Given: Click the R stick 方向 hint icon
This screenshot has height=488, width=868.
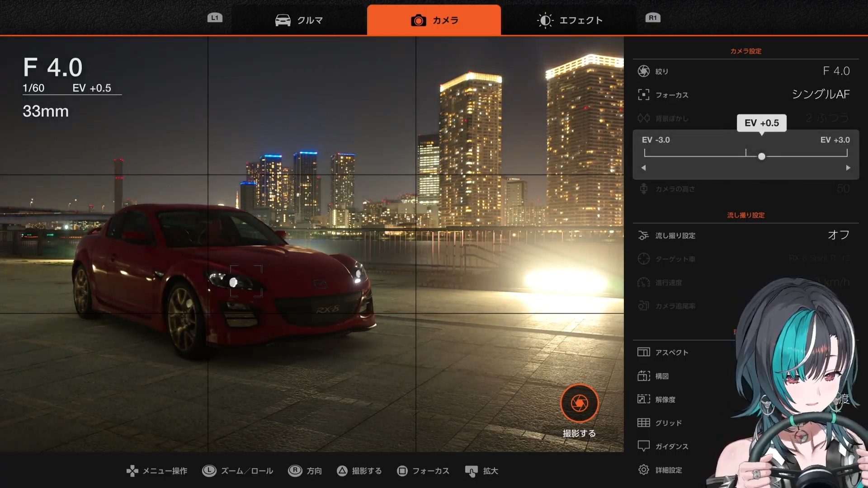Looking at the screenshot, I should 295,470.
